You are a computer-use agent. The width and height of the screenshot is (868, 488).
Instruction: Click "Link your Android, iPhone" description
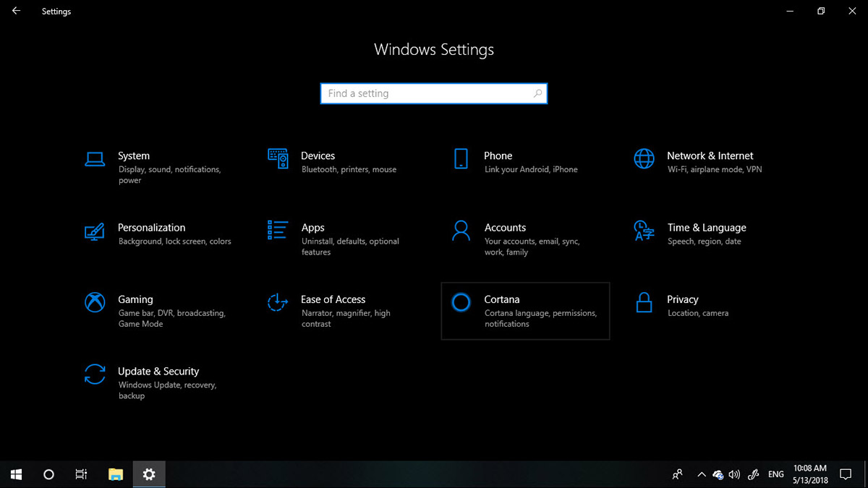531,169
